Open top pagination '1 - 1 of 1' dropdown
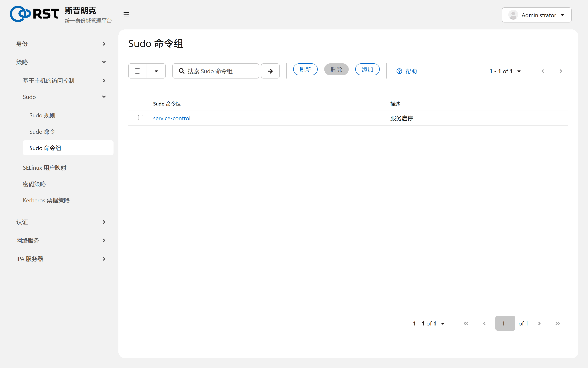Screen dimensions: 588x368 (505, 71)
